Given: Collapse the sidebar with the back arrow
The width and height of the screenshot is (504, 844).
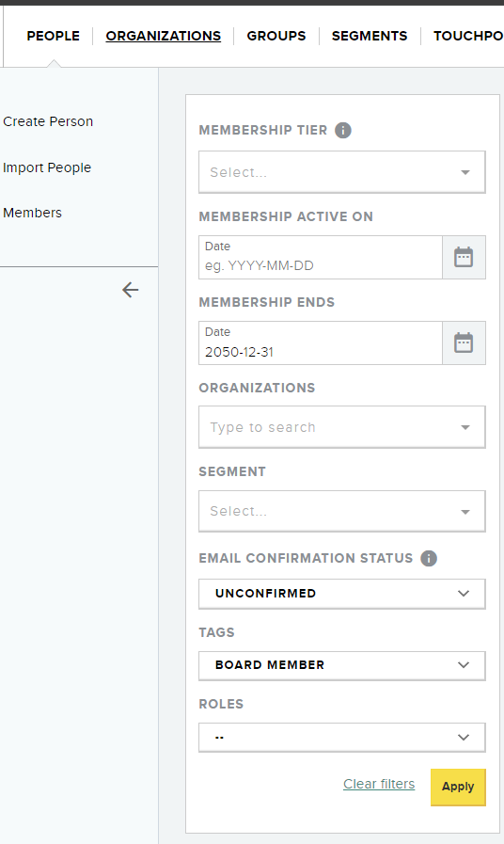Looking at the screenshot, I should pos(130,290).
